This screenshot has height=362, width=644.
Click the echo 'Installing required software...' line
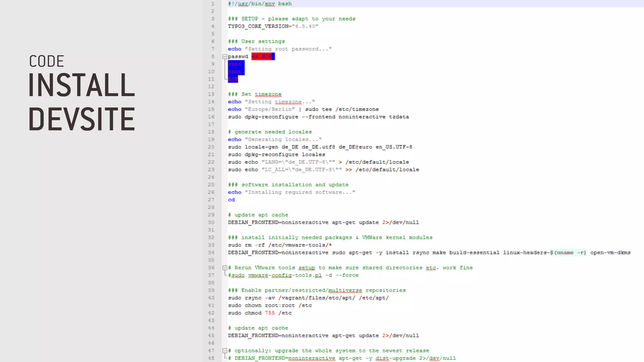[291, 192]
